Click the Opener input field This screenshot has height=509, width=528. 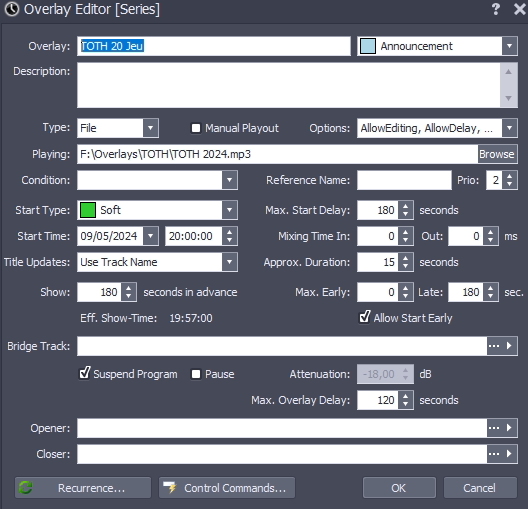282,428
